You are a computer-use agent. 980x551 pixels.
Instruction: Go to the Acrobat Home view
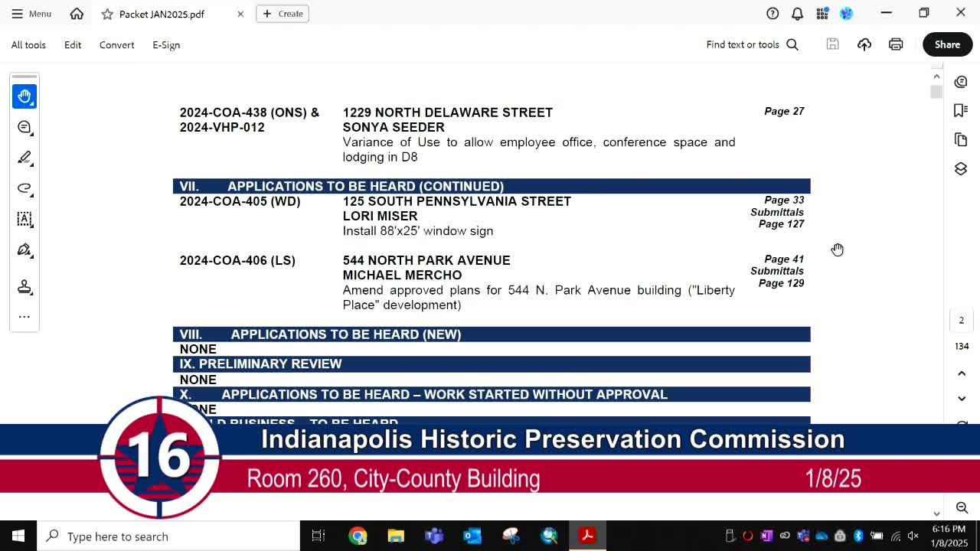[x=77, y=14]
